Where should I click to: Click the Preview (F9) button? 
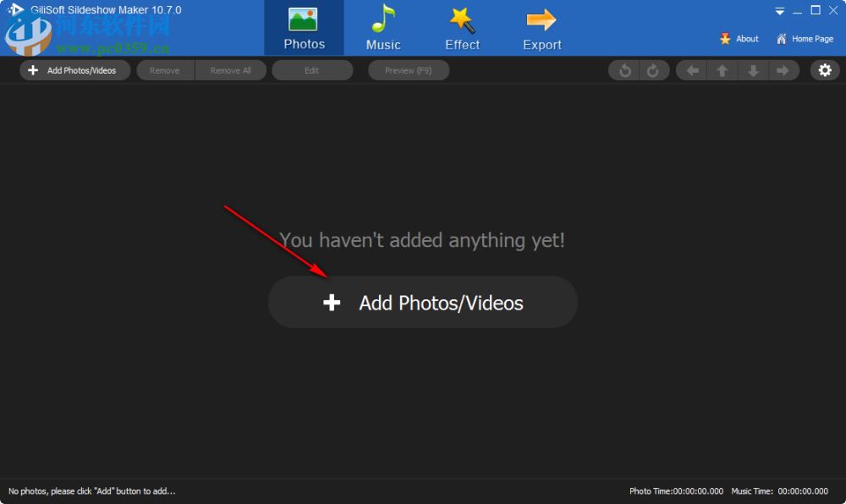[409, 70]
